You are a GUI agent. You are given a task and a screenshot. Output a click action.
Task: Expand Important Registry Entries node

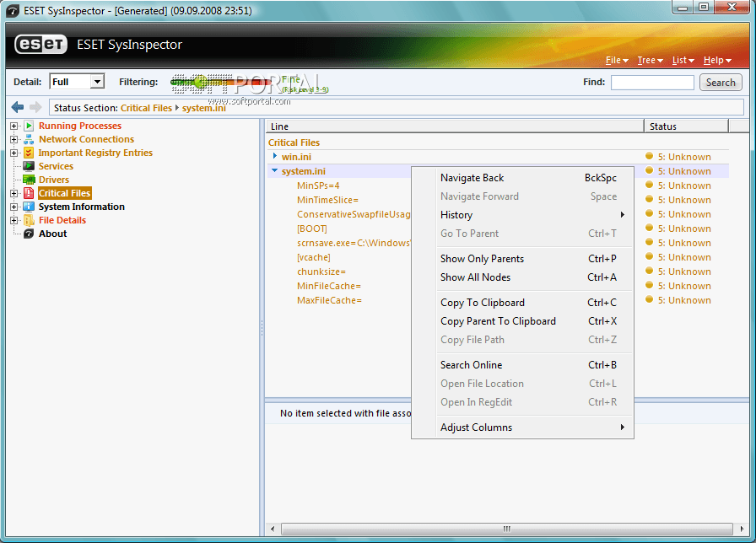[13, 153]
